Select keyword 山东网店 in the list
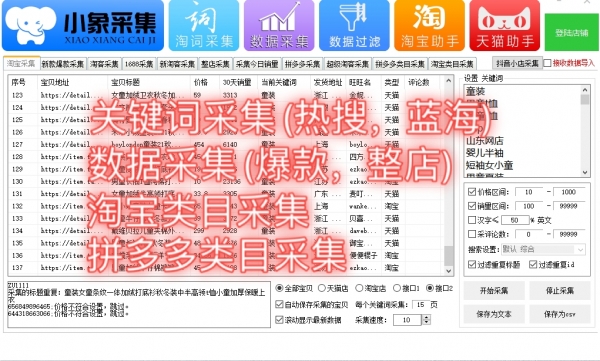The image size is (600, 361). 485,141
